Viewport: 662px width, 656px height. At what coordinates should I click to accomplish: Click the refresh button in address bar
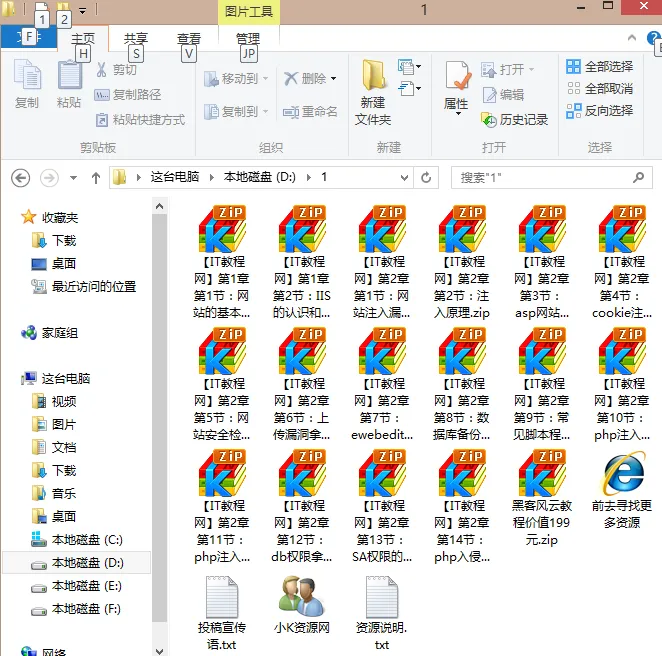pos(427,177)
